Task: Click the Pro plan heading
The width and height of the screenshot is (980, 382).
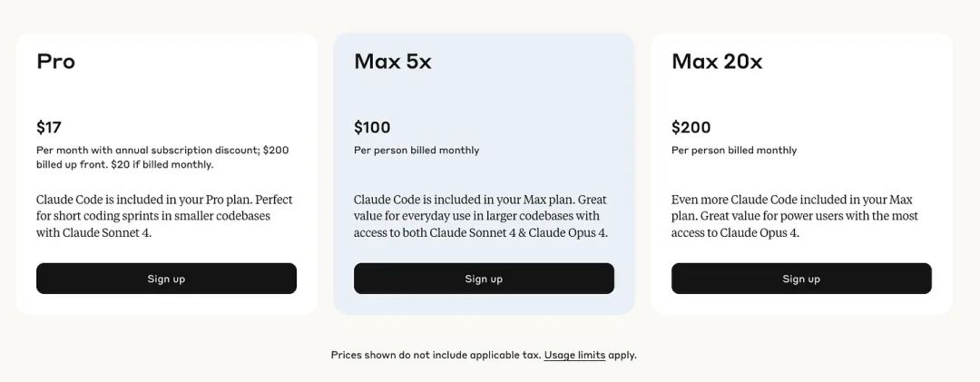Action: pos(55,62)
